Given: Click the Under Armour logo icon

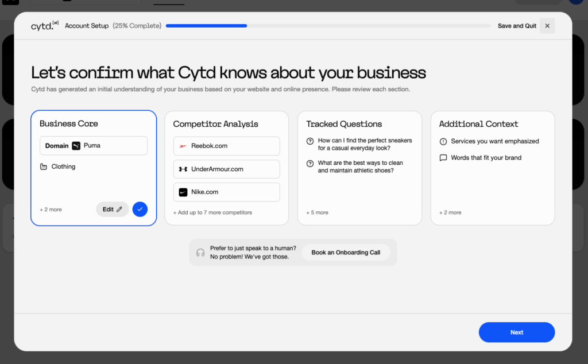Looking at the screenshot, I should [x=183, y=169].
